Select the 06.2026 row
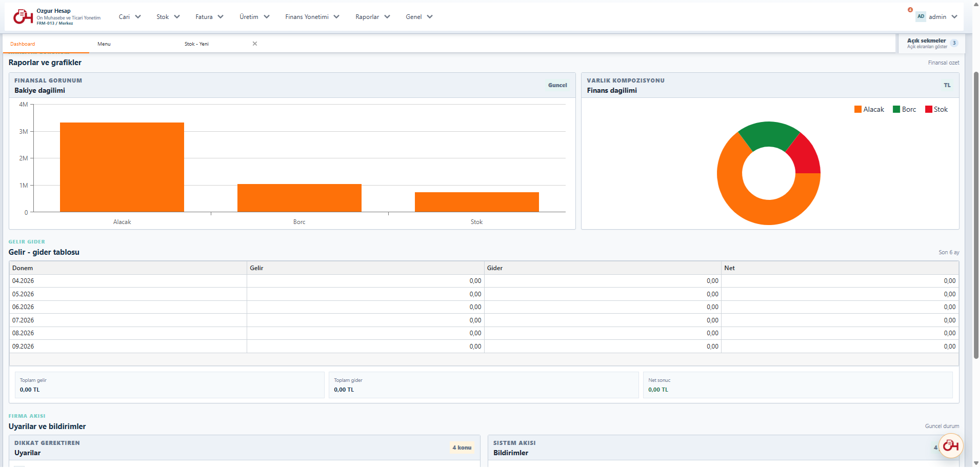The height and width of the screenshot is (468, 980). coord(484,307)
